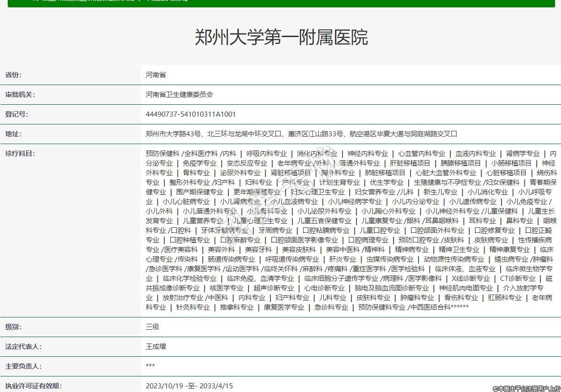Select the 法定代表人 field label
The image size is (561, 392).
(23, 347)
